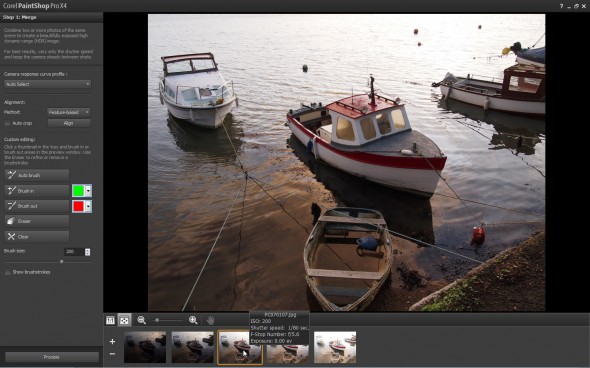590x368 pixels.
Task: Select the Brush out tool
Action: tap(37, 206)
